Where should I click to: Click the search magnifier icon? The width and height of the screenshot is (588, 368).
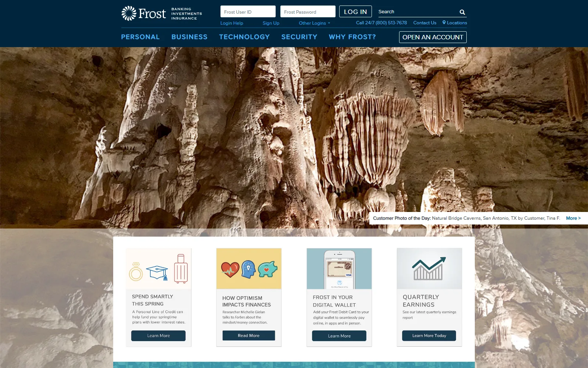(x=462, y=12)
